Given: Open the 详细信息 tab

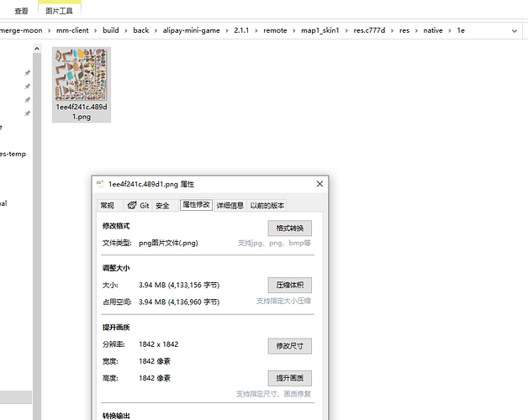Looking at the screenshot, I should (230, 205).
